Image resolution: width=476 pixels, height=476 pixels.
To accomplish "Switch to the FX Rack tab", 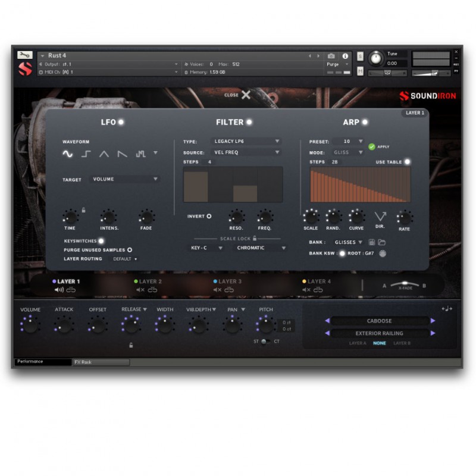I will click(100, 362).
